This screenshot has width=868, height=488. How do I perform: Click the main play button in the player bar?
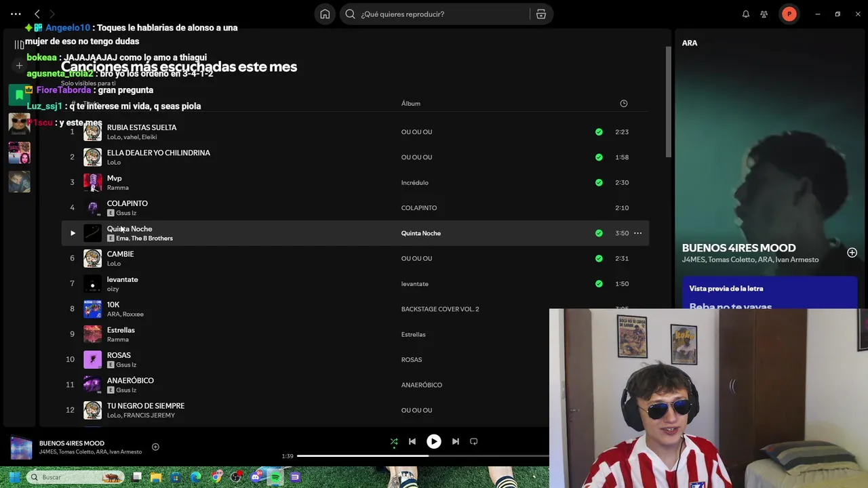pos(434,441)
